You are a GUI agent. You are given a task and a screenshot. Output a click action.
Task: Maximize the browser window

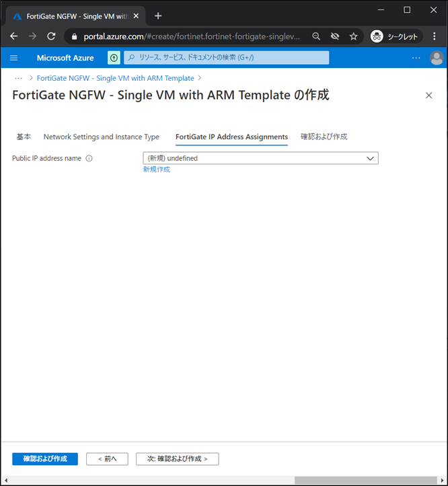click(407, 9)
